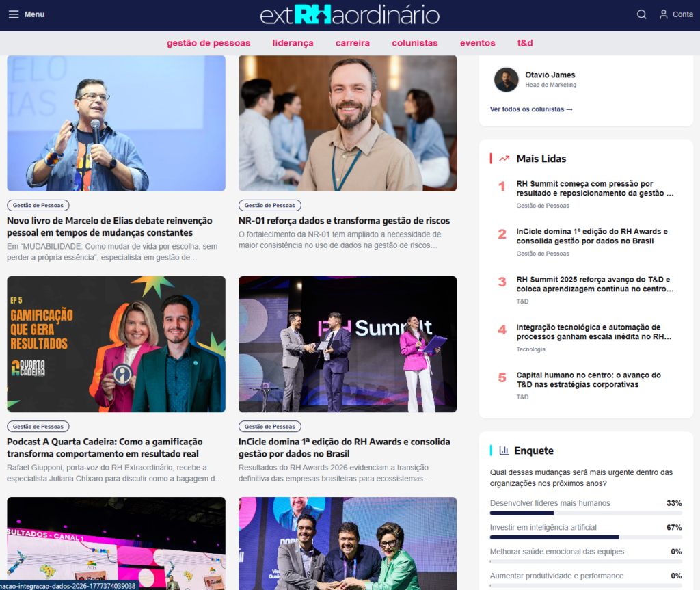Screen dimensions: 700x590
Task: Open the gestão de pessoas section
Action: (x=208, y=43)
